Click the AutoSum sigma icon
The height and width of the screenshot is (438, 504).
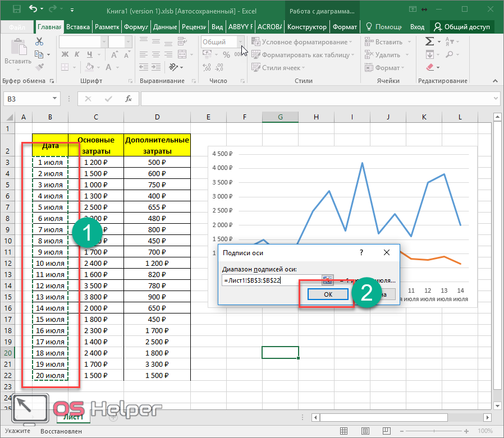coord(429,42)
